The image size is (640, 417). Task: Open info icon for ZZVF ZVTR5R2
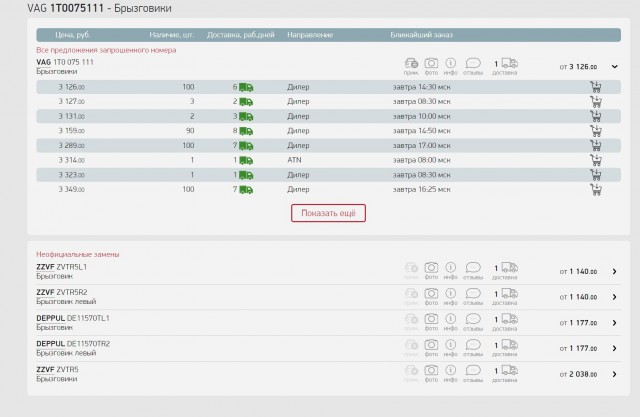pyautogui.click(x=450, y=297)
